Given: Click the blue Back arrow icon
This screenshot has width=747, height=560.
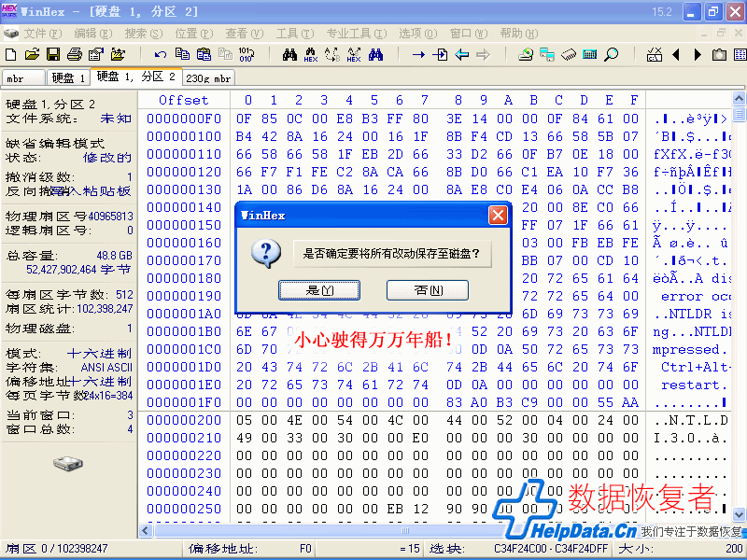Looking at the screenshot, I should 461,55.
